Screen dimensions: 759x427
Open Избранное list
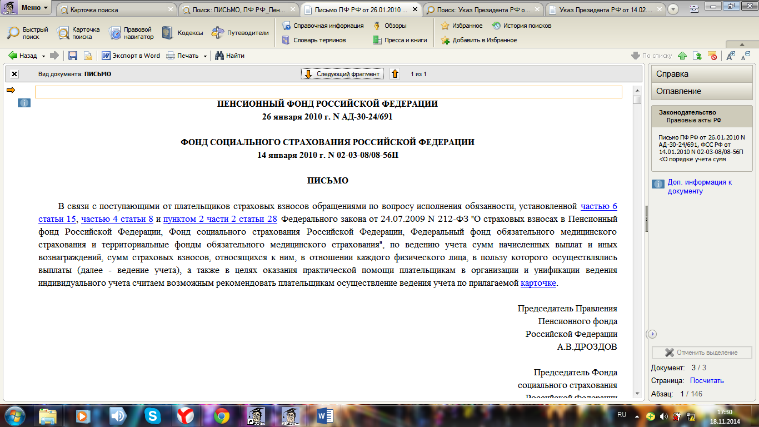462,26
